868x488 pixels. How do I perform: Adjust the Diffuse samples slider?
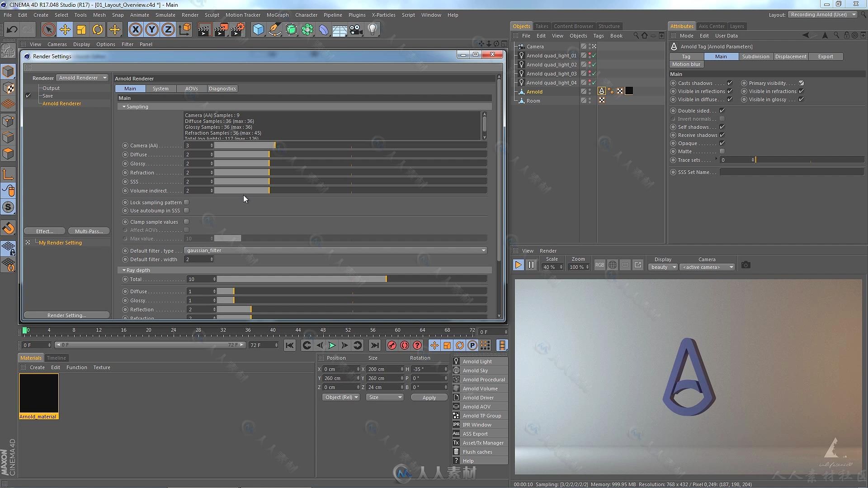(351, 155)
